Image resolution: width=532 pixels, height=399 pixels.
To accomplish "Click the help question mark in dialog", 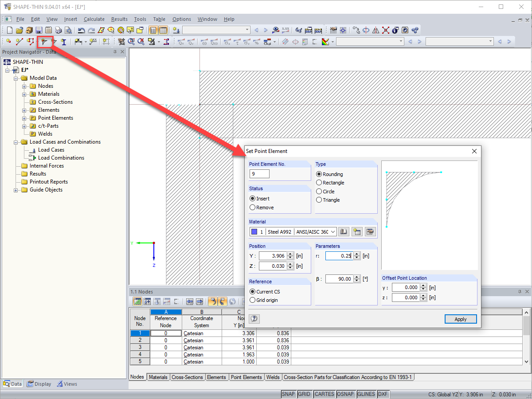I will click(254, 319).
